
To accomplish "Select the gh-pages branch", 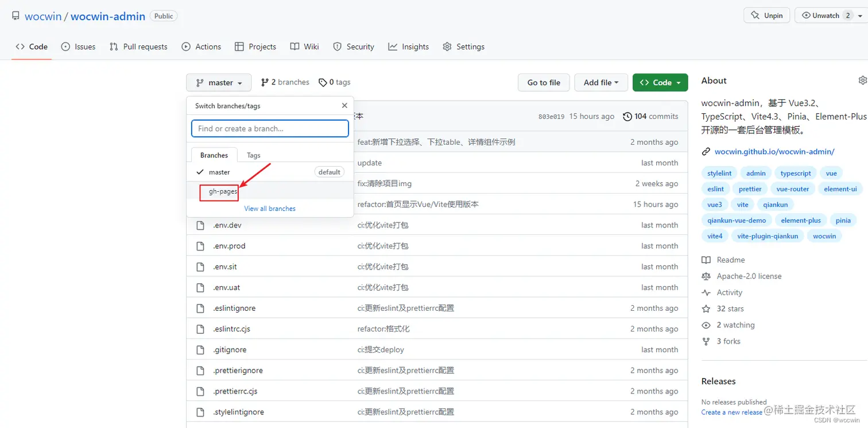I will coord(270,191).
